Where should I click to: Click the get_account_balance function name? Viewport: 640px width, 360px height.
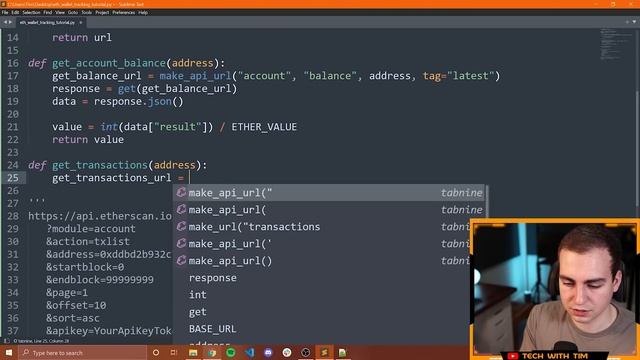pyautogui.click(x=109, y=63)
